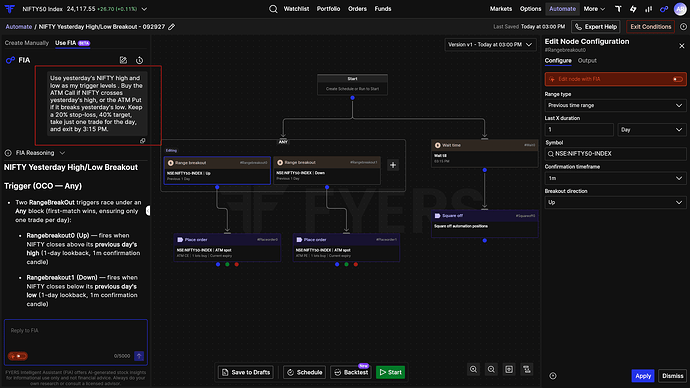Select the Rangebreakout0 Up trigger node
690x388 pixels.
point(217,170)
